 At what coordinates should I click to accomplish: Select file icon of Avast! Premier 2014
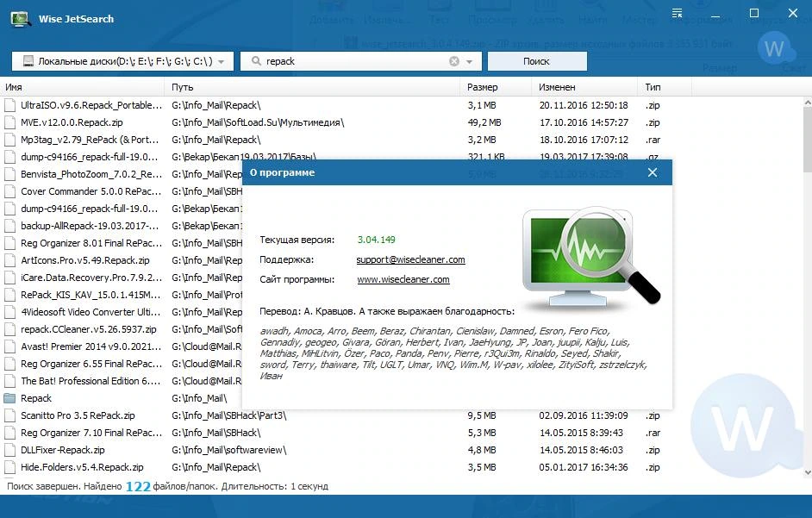tap(9, 346)
